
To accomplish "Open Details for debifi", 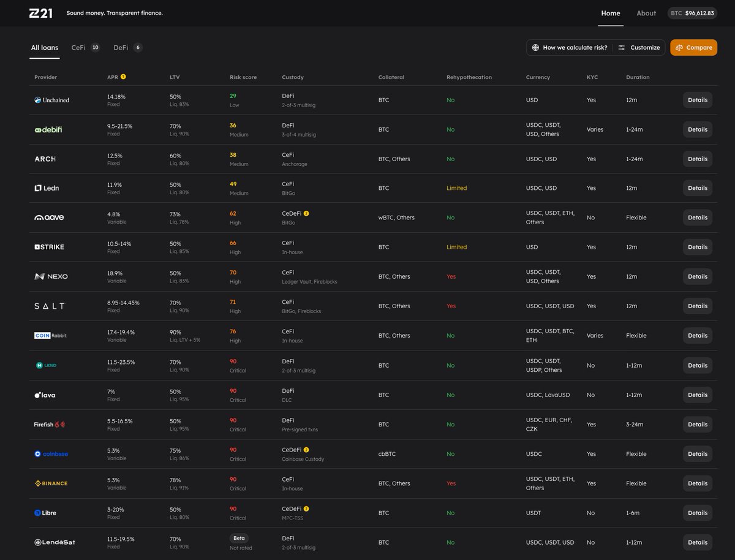I will coord(698,129).
